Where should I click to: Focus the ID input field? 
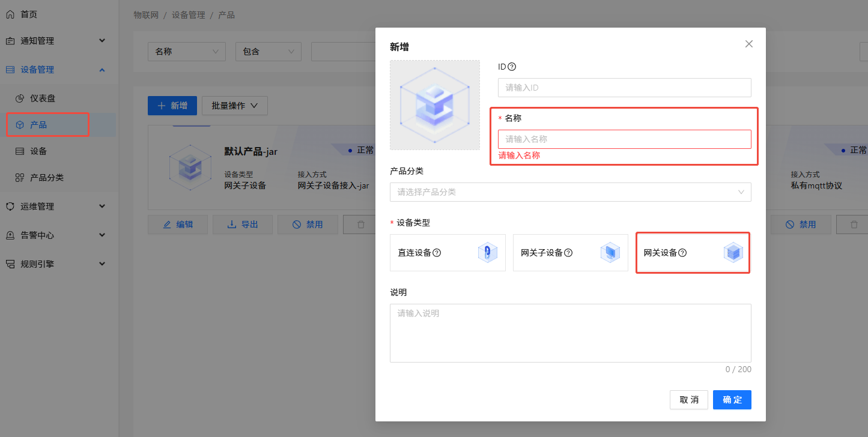click(625, 88)
